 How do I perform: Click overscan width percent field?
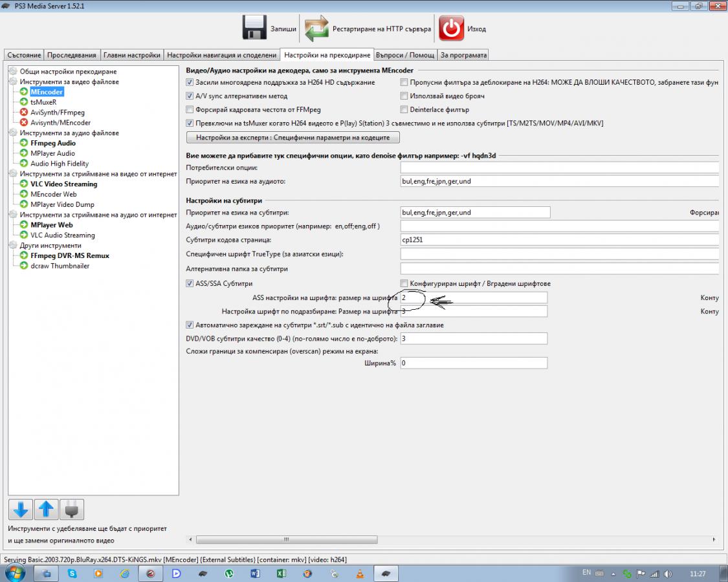pyautogui.click(x=474, y=363)
